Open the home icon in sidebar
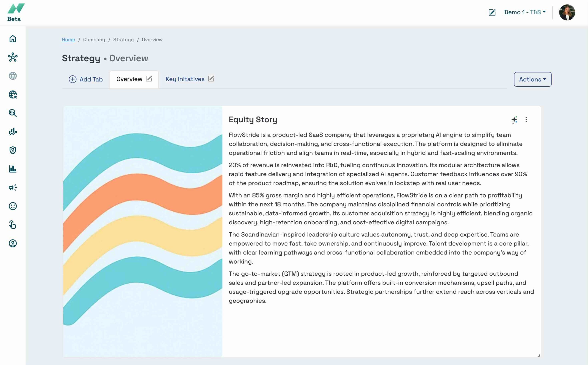 [x=13, y=39]
